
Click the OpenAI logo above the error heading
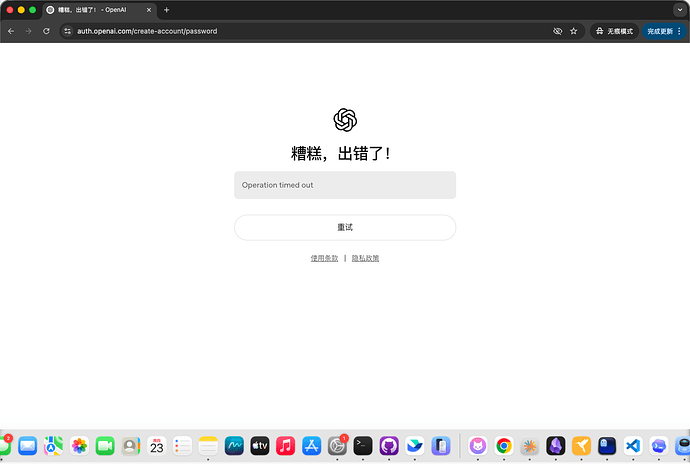pos(345,120)
